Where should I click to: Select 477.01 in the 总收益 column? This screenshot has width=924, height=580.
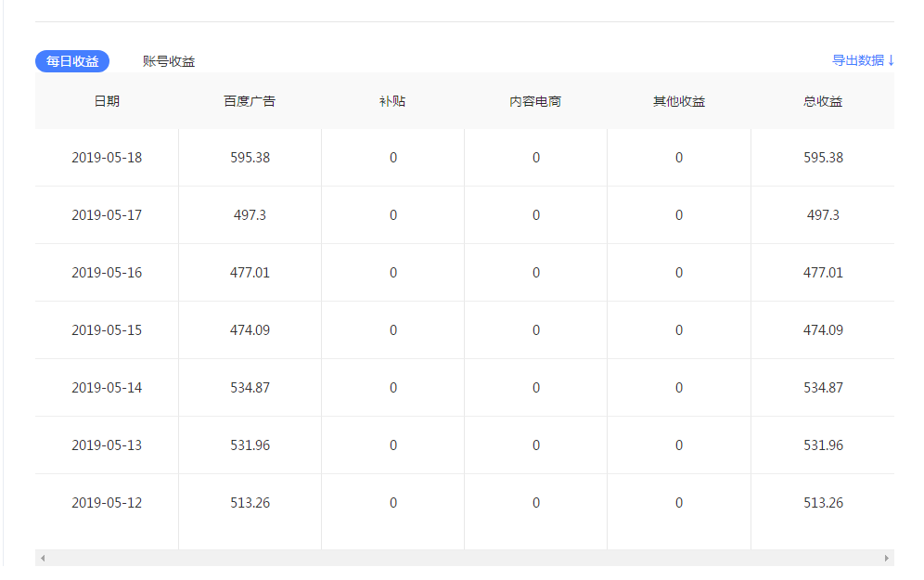823,272
